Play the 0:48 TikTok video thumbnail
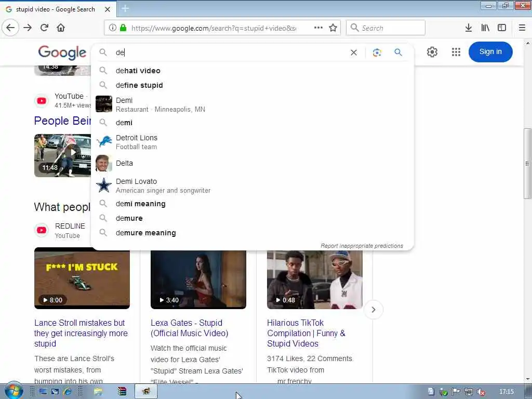The height and width of the screenshot is (399, 532). (314, 280)
